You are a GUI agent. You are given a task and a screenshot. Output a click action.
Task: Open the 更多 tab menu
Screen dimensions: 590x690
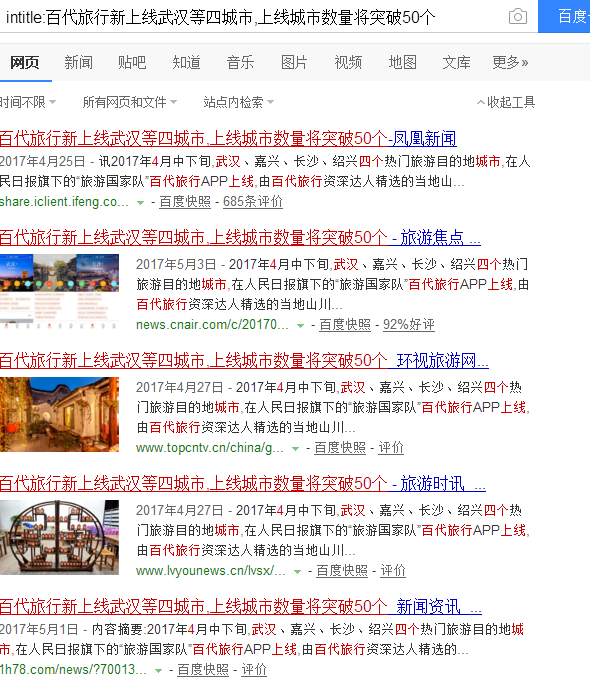pos(510,62)
